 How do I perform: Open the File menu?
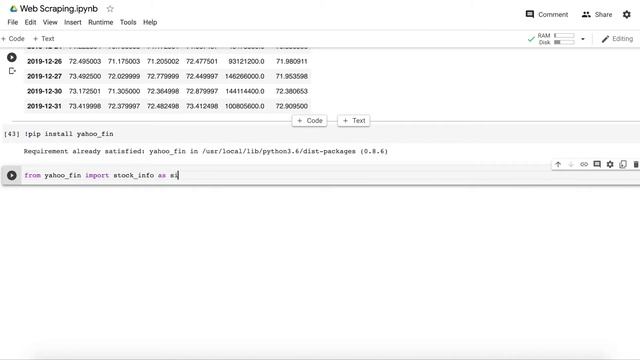coord(13,22)
